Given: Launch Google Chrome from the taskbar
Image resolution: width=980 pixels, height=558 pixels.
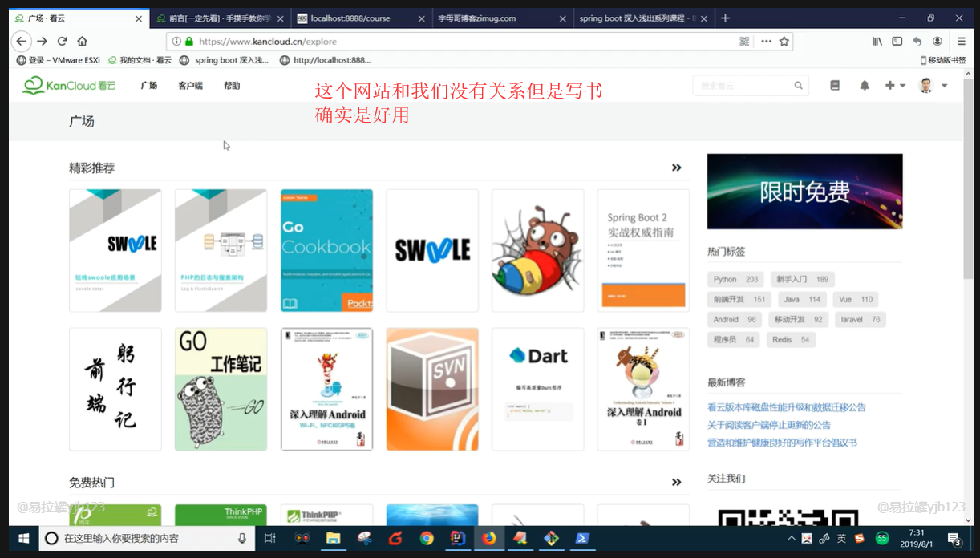Looking at the screenshot, I should pyautogui.click(x=427, y=538).
